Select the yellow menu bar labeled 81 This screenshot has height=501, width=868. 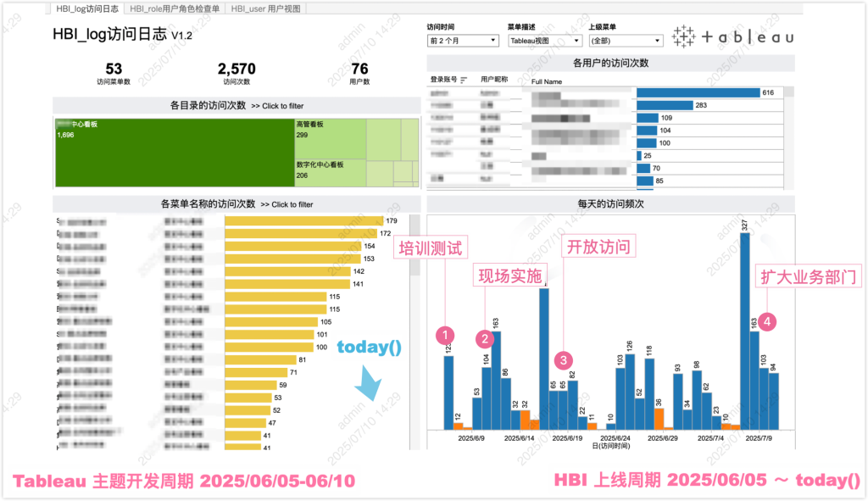[x=261, y=359]
